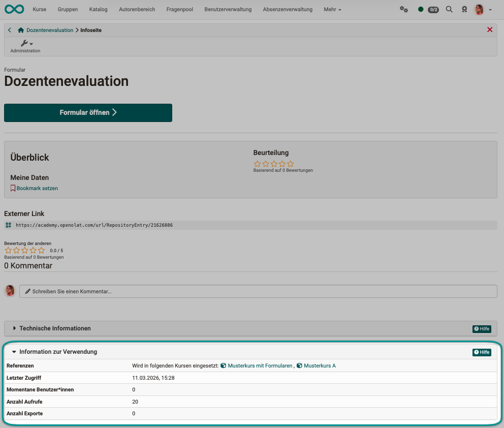Click the Formular öffnen button
This screenshot has height=428, width=504.
click(x=88, y=113)
